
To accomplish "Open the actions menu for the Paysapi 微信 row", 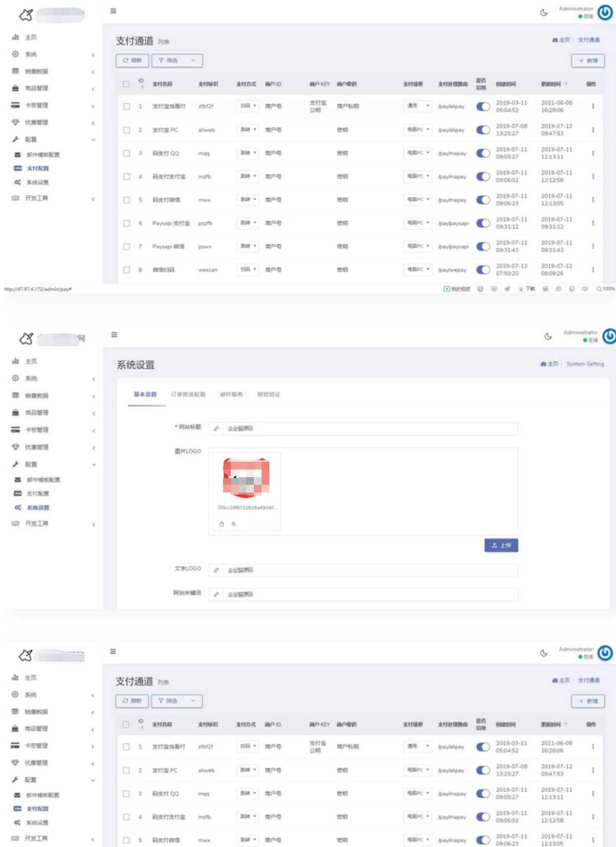I will 593,246.
